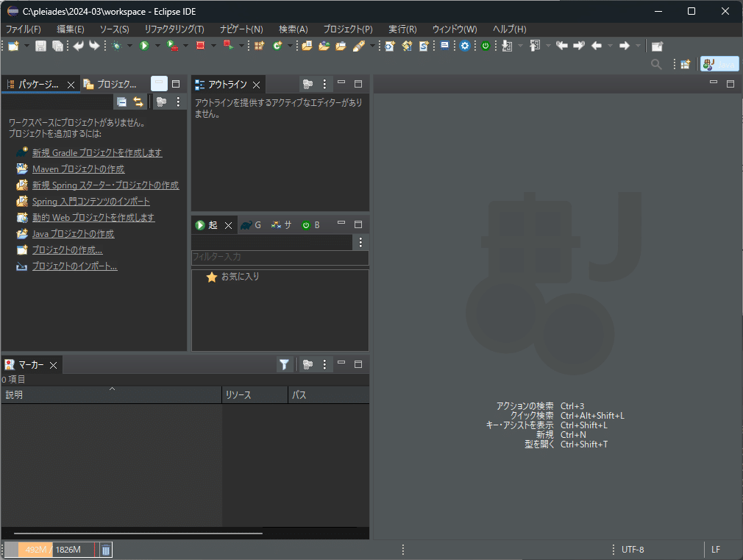Image resolution: width=743 pixels, height=560 pixels.
Task: Switch to the Gradle (G) tab
Action: tap(251, 224)
